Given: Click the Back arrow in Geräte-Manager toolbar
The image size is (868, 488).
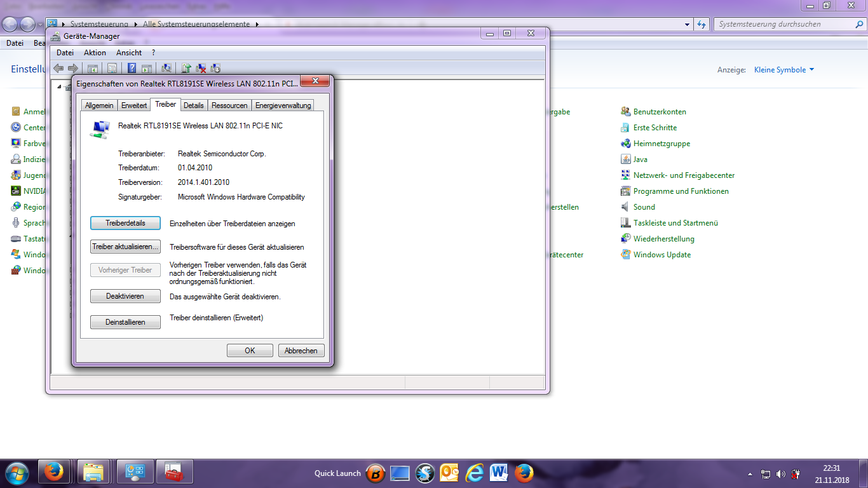Looking at the screenshot, I should [58, 68].
